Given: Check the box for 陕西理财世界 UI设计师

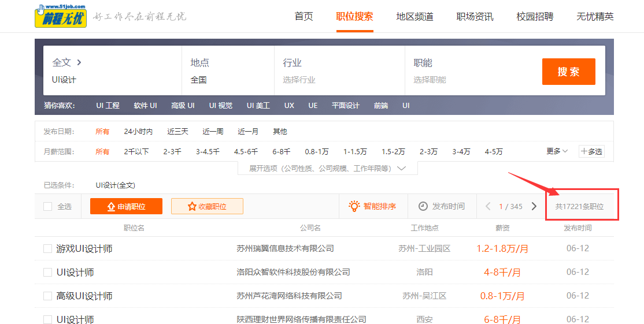Looking at the screenshot, I should [47, 319].
